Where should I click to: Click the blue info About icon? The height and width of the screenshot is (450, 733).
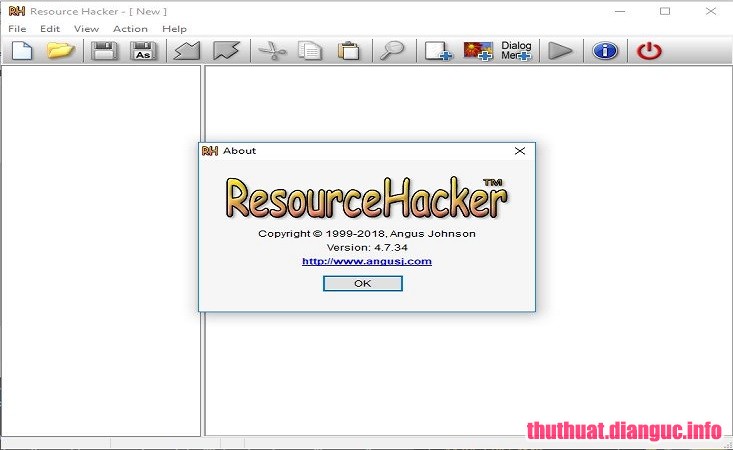(605, 50)
